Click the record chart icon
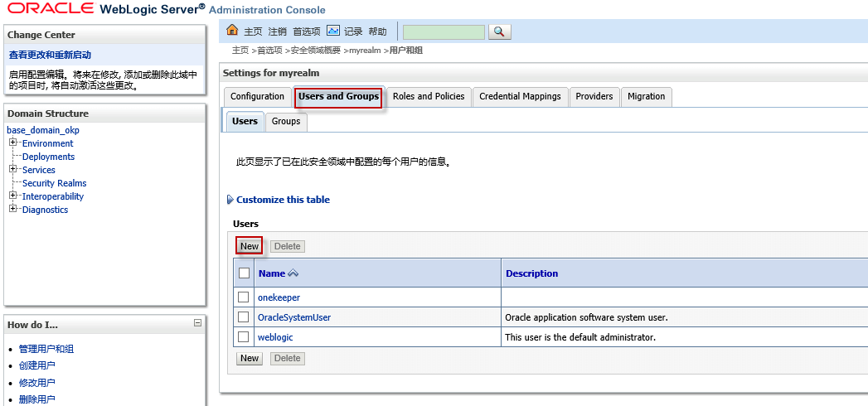868x406 pixels. click(x=332, y=31)
